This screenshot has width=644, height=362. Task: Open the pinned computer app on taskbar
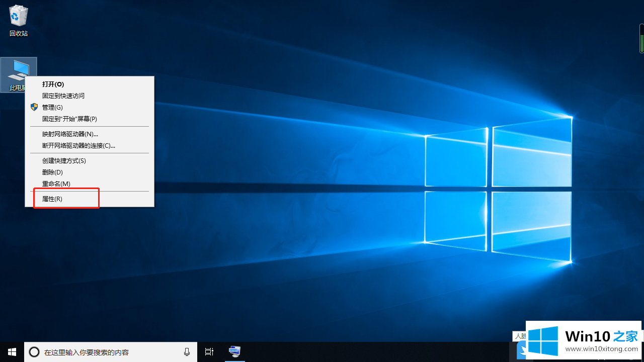[234, 351]
